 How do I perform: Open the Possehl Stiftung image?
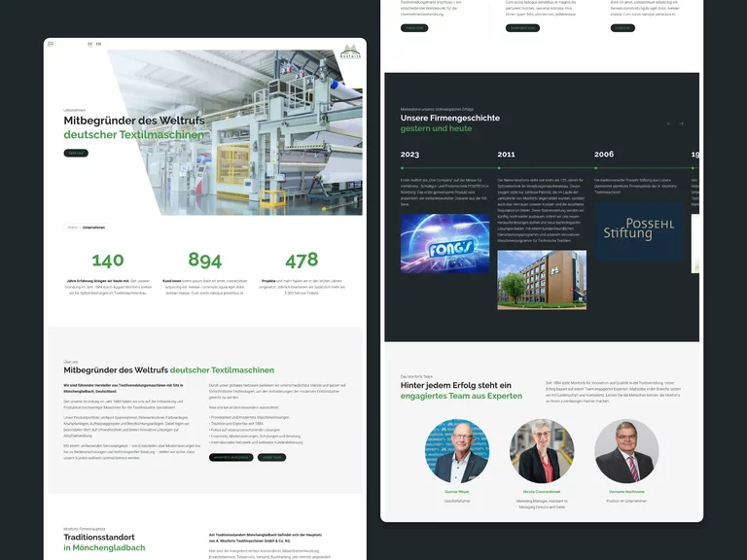pos(639,231)
